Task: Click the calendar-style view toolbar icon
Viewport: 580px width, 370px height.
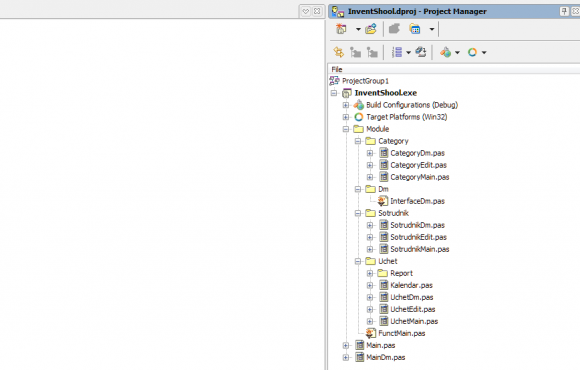Action: tap(415, 29)
